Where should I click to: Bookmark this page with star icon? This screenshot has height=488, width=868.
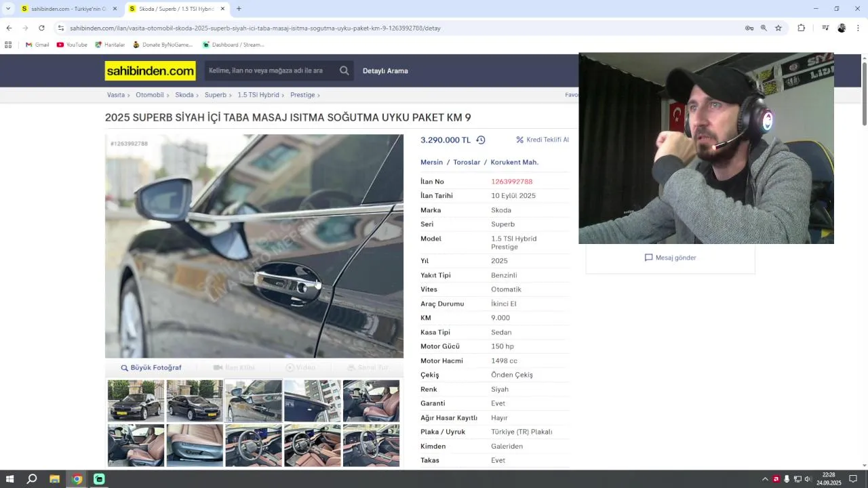[778, 28]
